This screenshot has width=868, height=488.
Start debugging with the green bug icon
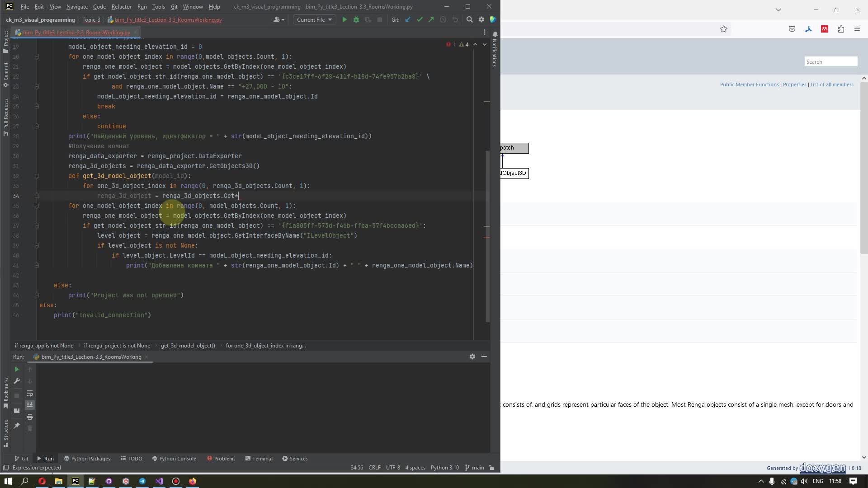356,19
